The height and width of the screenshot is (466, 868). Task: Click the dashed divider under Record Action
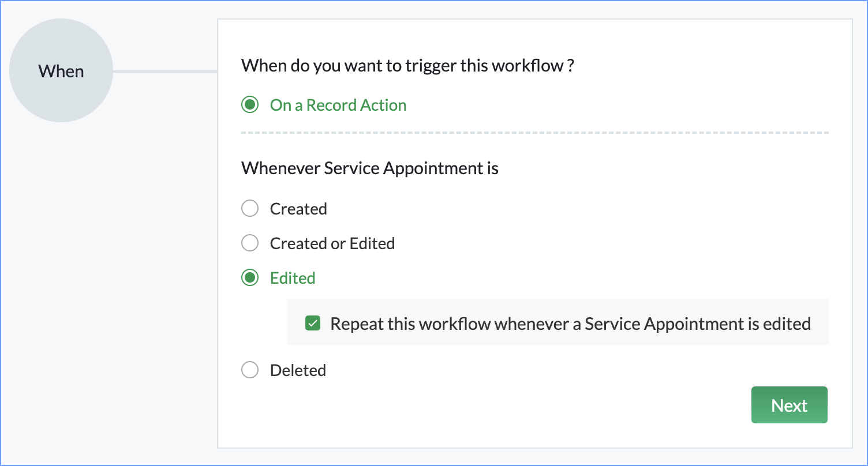[x=534, y=133]
